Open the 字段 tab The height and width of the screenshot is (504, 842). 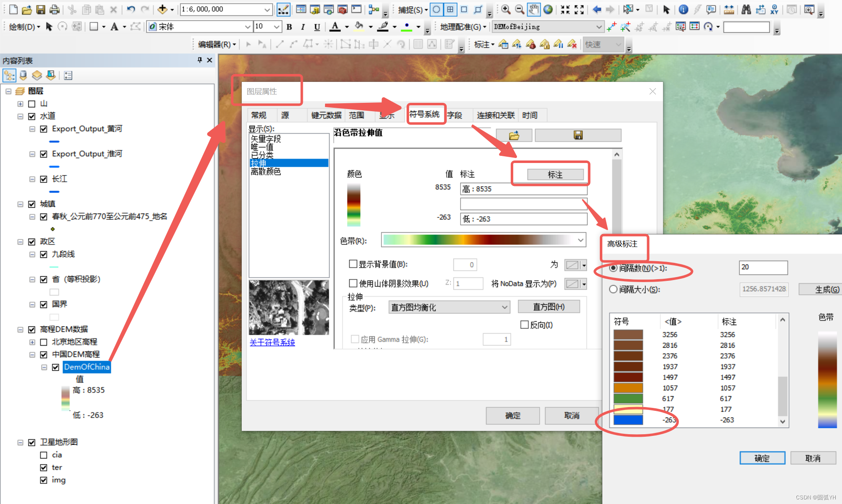455,115
